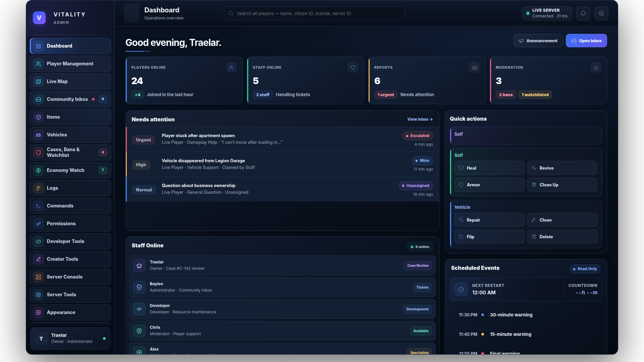Click the Server Console sidebar icon

pos(39,277)
